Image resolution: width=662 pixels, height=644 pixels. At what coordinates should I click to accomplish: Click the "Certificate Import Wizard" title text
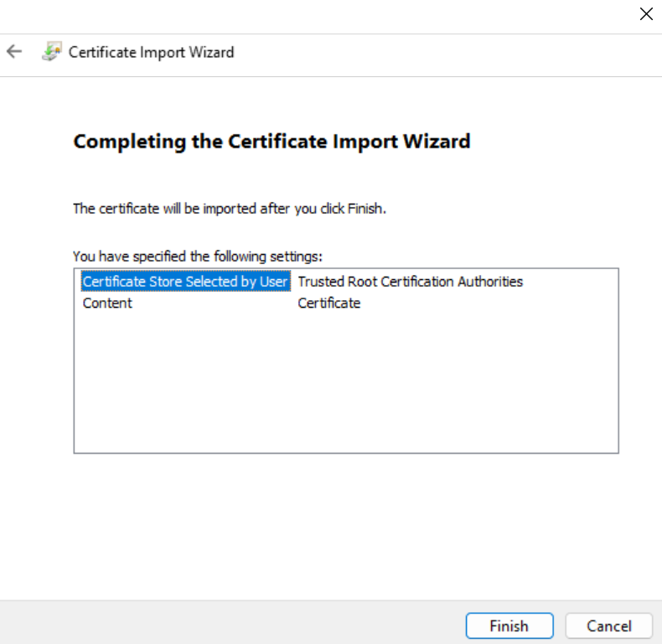[x=151, y=52]
